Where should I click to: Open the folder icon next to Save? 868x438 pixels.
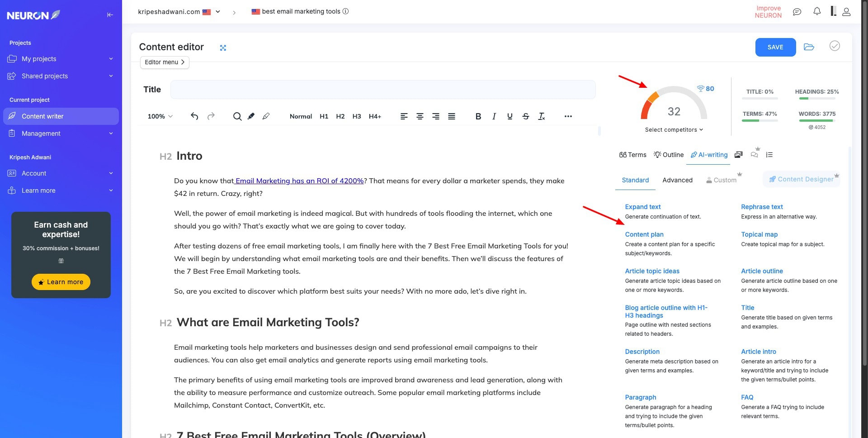[x=809, y=47]
